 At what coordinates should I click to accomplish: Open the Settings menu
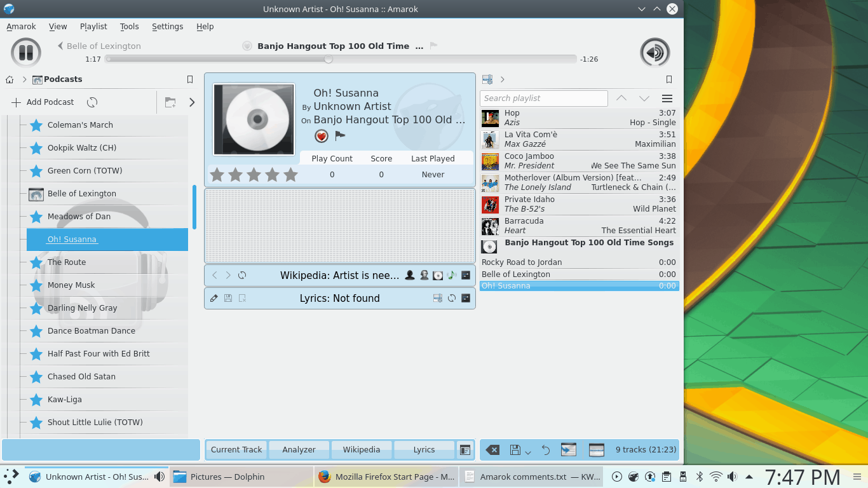[x=168, y=27]
